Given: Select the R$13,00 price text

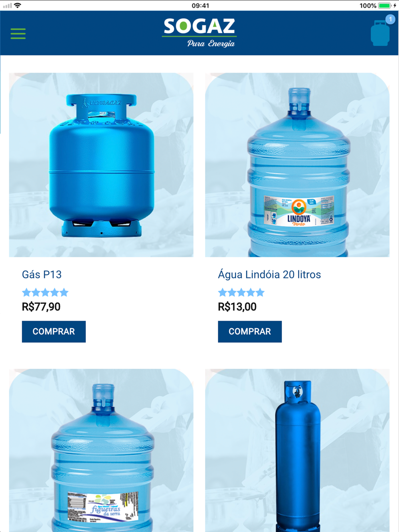Looking at the screenshot, I should [237, 307].
